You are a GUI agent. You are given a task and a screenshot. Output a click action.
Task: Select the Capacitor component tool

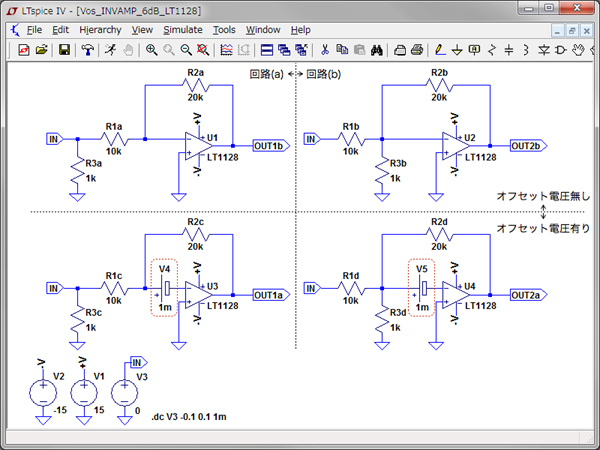(x=510, y=49)
